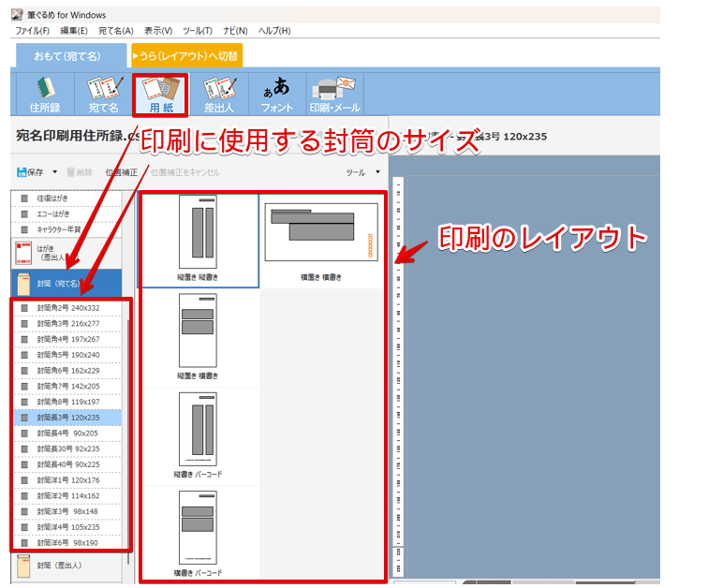
Task: Open the save dropdown arrow next to 保存
Action: 54,172
